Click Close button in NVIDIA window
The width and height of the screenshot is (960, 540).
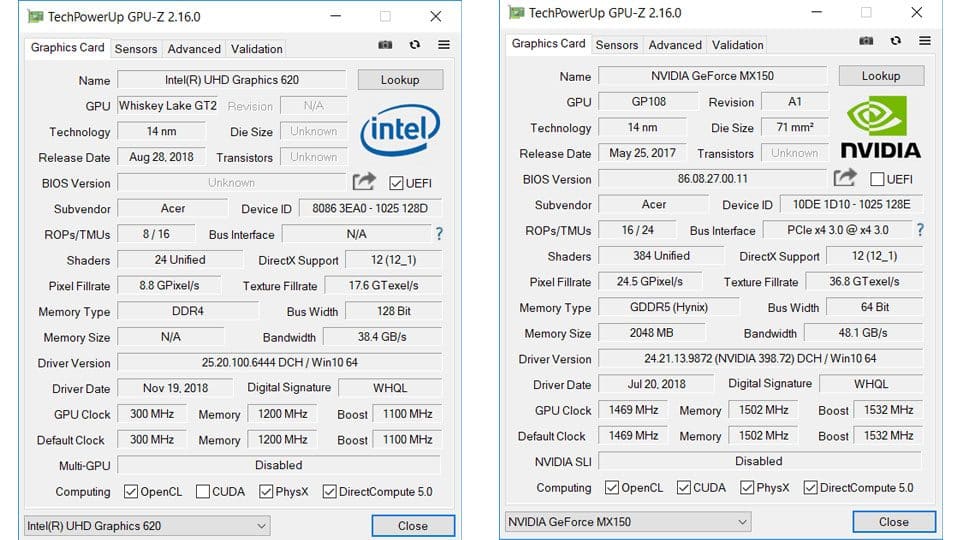pyautogui.click(x=894, y=522)
